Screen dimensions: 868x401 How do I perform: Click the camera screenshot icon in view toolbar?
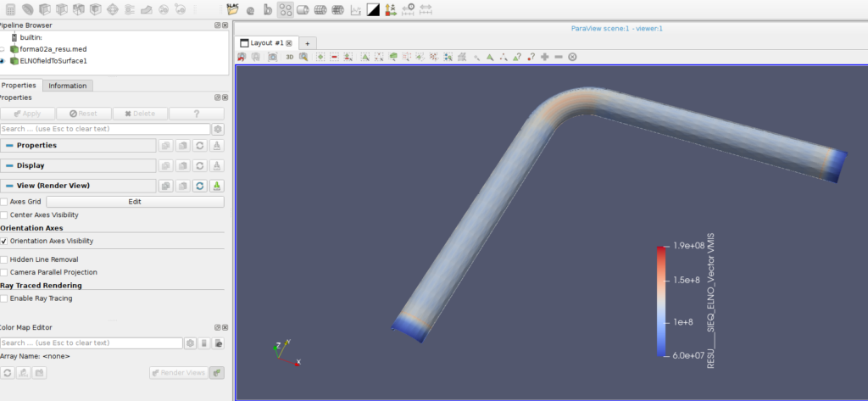pos(272,57)
